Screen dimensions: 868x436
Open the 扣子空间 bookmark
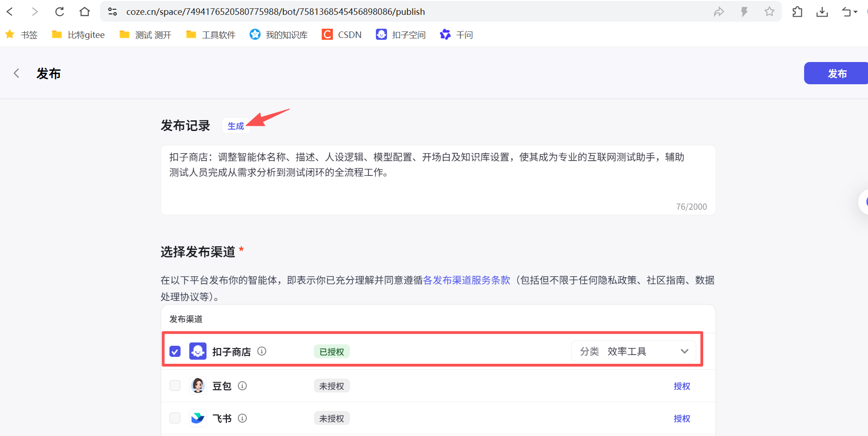coord(401,35)
